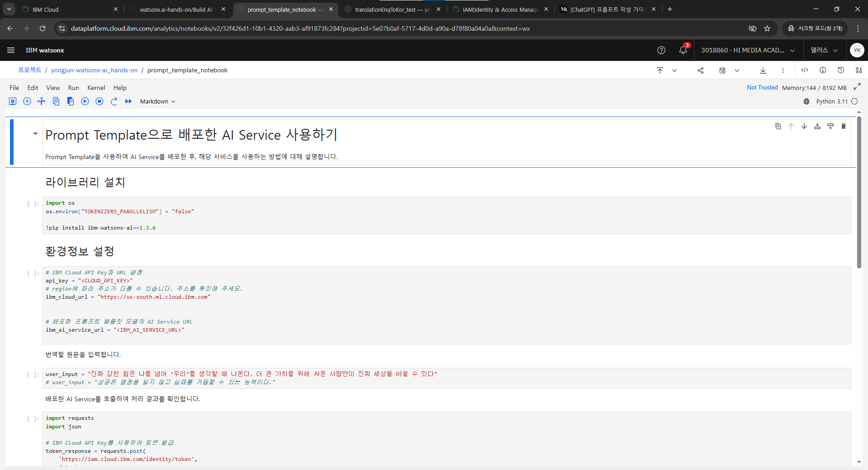Image resolution: width=868 pixels, height=470 pixels.
Task: Click the third-party cookies eye icon
Action: 753,28
